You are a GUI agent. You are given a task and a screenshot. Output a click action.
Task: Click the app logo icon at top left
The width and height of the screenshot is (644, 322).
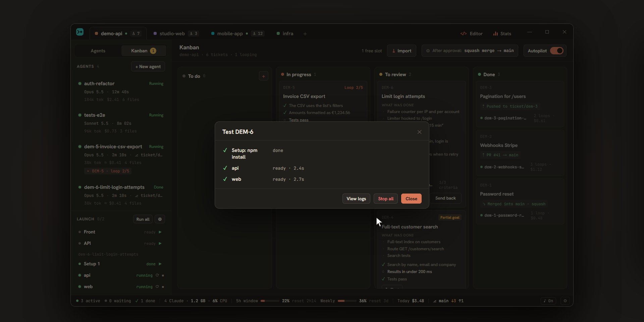point(80,32)
